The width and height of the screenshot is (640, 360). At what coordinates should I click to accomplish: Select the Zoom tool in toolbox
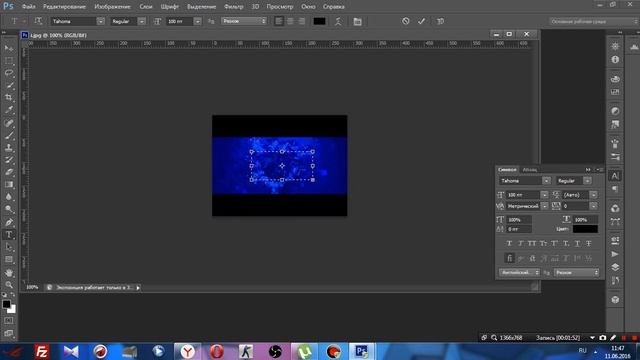pos(9,284)
